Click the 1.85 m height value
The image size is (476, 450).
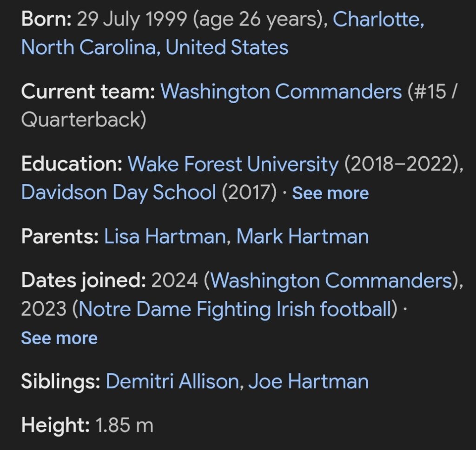point(124,424)
